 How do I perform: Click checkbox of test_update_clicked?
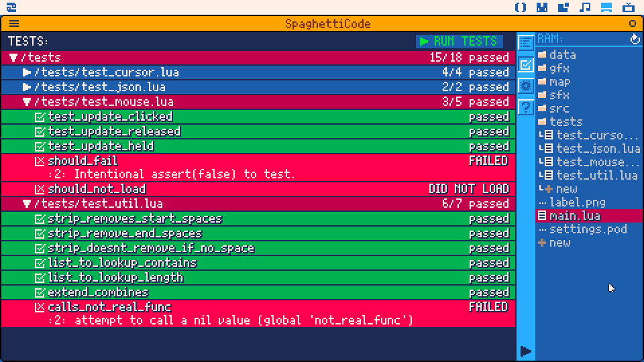[x=40, y=117]
